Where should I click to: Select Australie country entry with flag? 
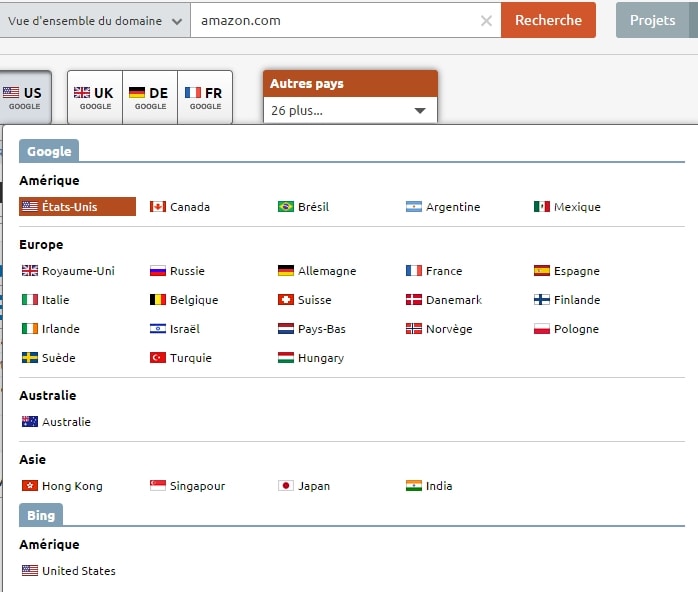56,422
